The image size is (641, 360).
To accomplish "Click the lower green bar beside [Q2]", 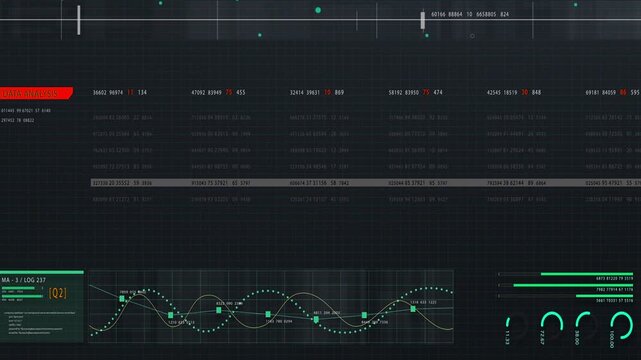I will pos(22,296).
